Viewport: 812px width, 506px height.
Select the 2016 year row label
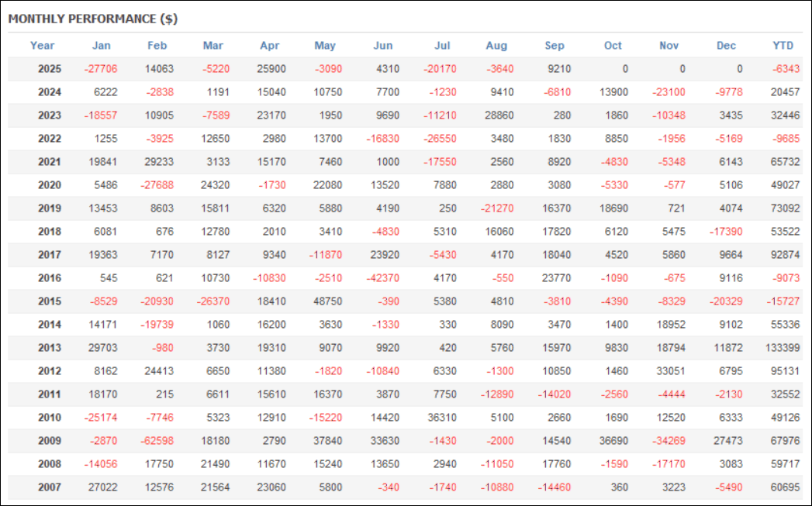pyautogui.click(x=50, y=278)
